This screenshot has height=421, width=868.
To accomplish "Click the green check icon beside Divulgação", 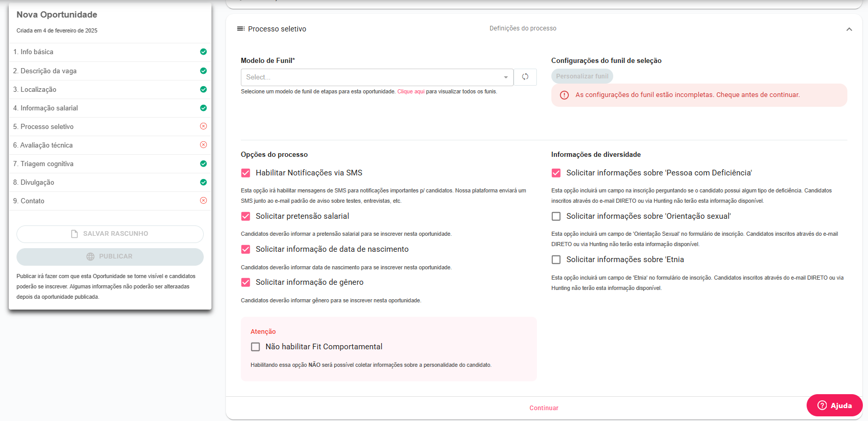I will (203, 182).
